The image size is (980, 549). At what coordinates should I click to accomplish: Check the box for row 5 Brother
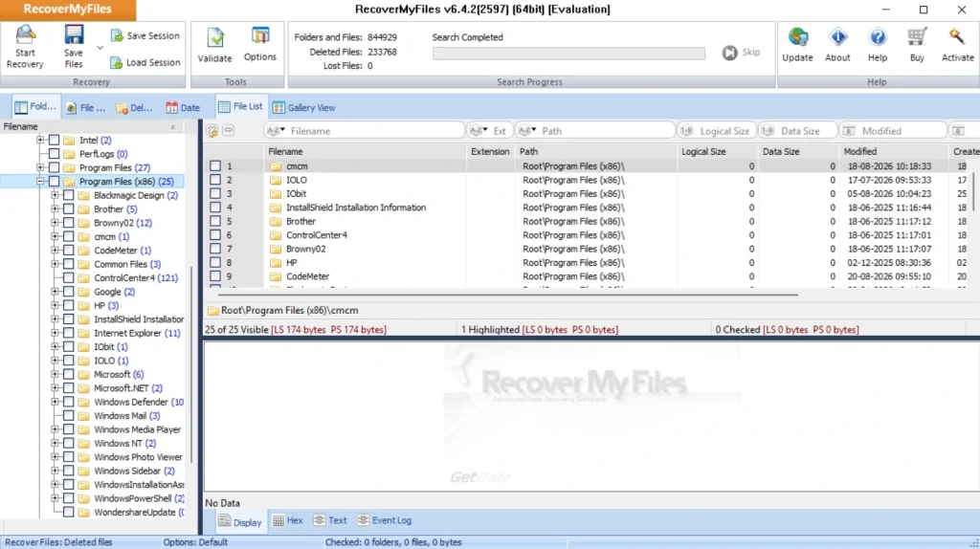215,221
